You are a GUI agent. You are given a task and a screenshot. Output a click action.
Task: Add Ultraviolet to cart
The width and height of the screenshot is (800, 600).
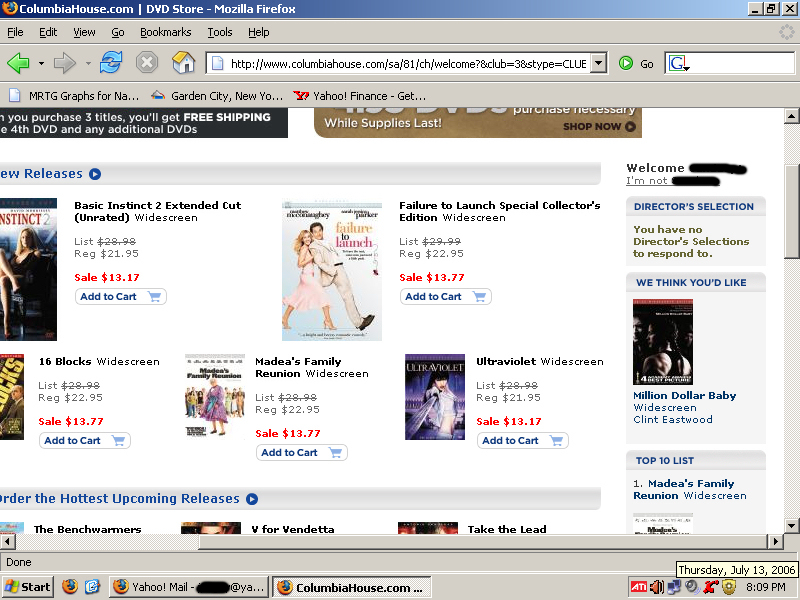tap(523, 440)
